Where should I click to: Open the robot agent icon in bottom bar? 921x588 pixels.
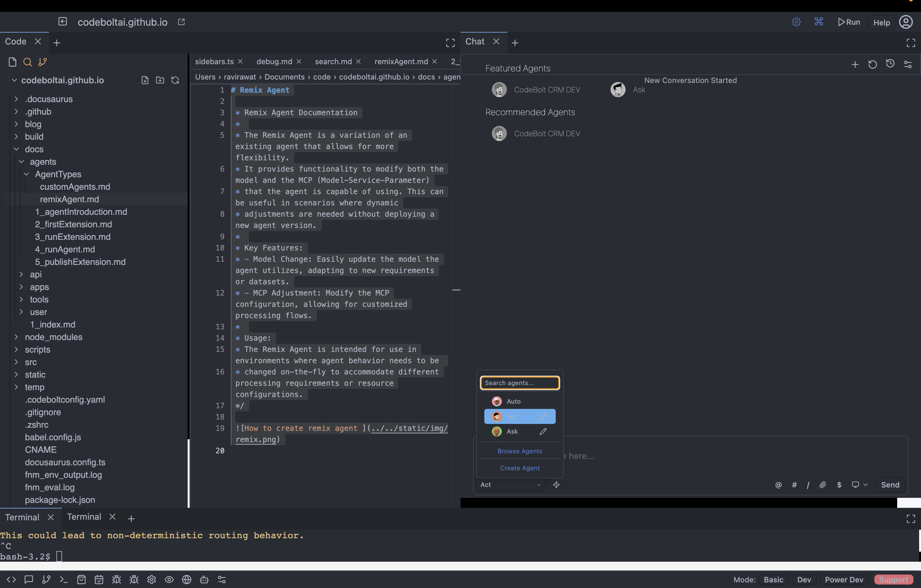204,580
